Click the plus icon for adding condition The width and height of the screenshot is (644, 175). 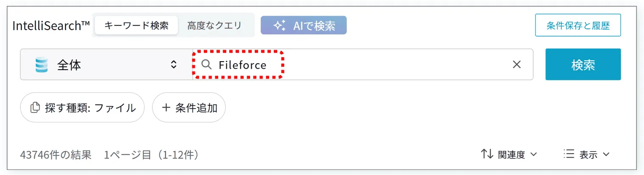pos(166,108)
